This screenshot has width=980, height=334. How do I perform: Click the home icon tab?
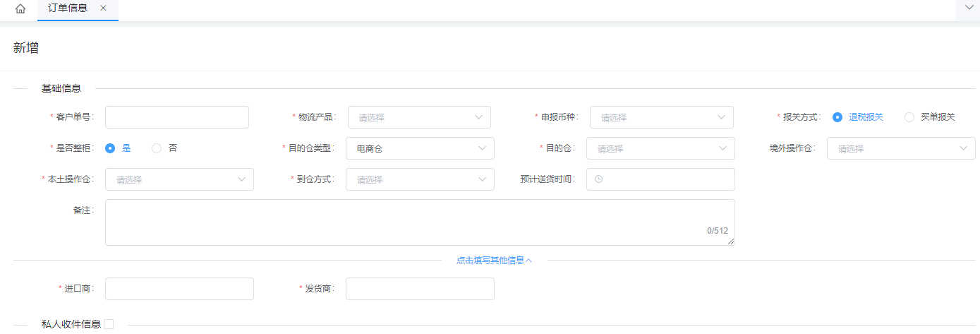20,9
